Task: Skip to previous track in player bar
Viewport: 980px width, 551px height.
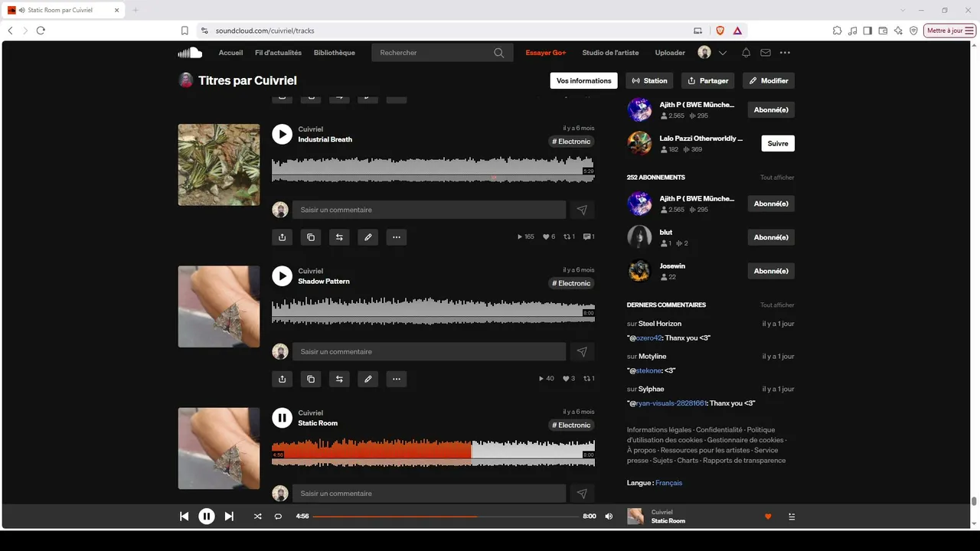Action: [184, 517]
